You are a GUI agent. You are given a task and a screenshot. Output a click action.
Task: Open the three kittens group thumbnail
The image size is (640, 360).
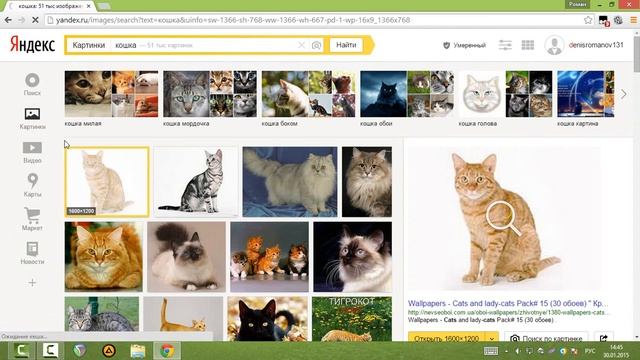(269, 257)
